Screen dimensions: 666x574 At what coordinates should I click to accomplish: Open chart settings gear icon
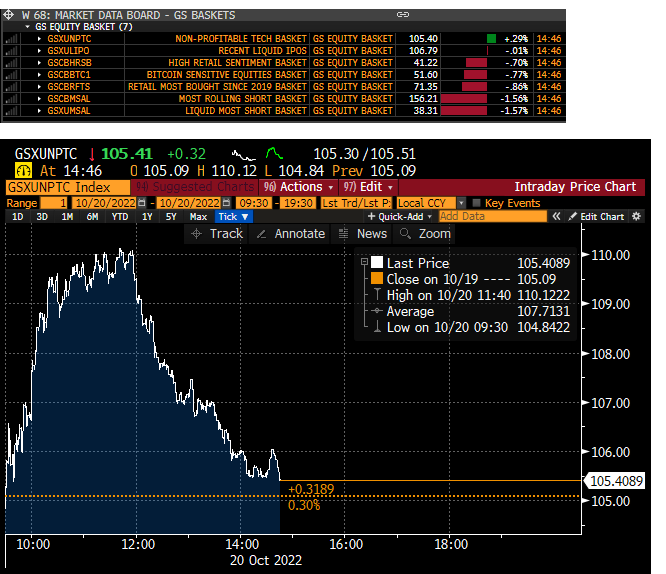click(636, 217)
